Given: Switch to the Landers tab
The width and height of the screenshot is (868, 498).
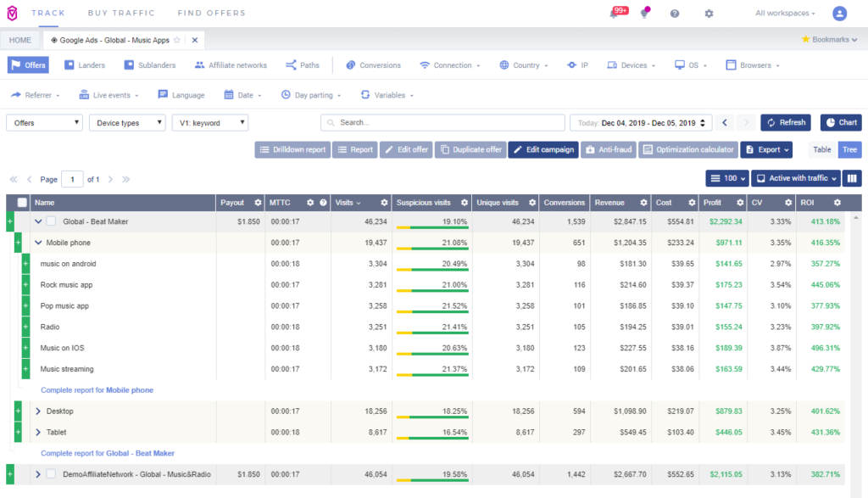Looking at the screenshot, I should pyautogui.click(x=86, y=65).
